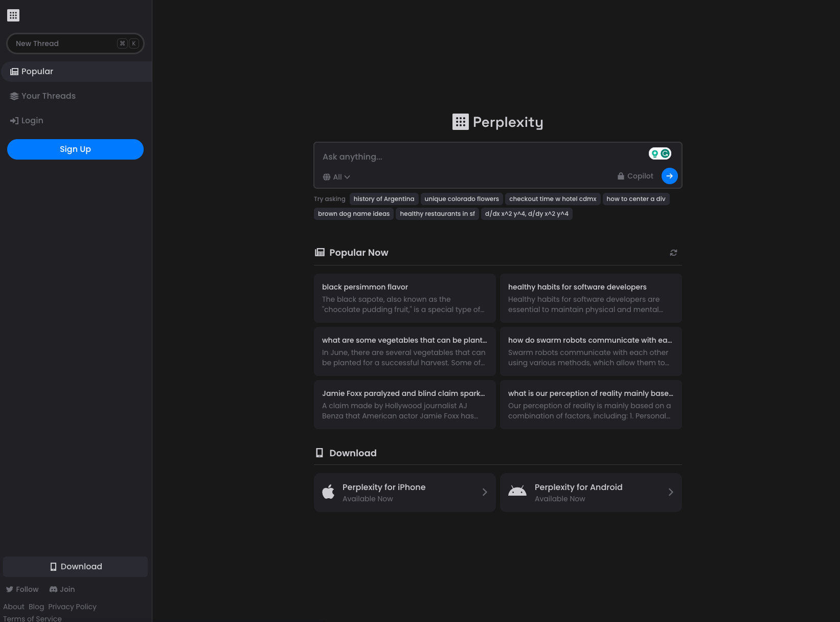The height and width of the screenshot is (622, 840).
Task: Open perception of reality card
Action: tap(591, 405)
